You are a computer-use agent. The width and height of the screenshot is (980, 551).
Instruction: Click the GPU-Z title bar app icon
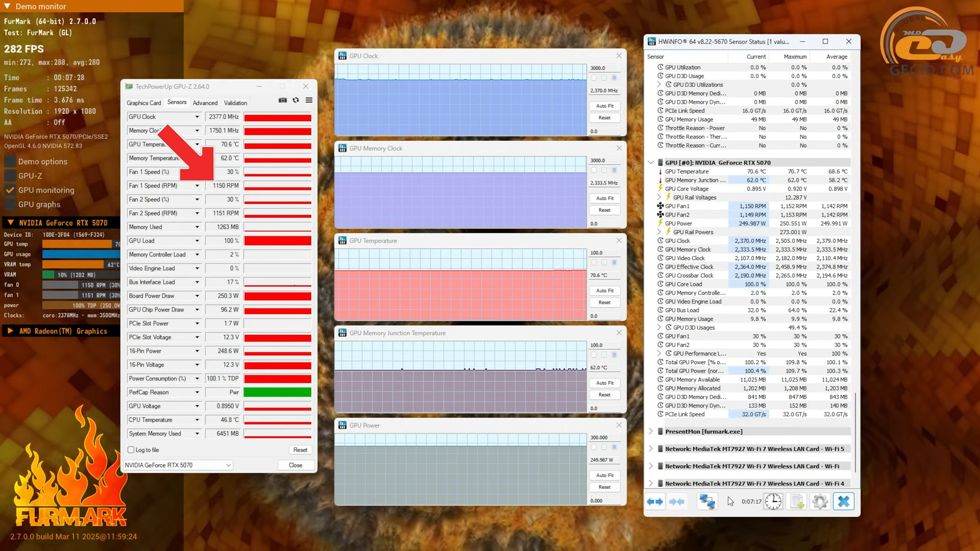[x=129, y=86]
